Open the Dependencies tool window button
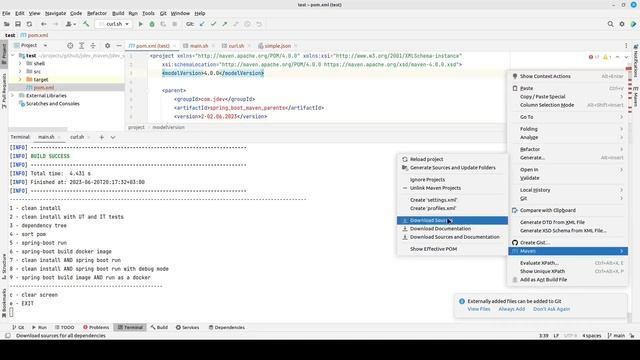The width and height of the screenshot is (640, 360). [227, 327]
